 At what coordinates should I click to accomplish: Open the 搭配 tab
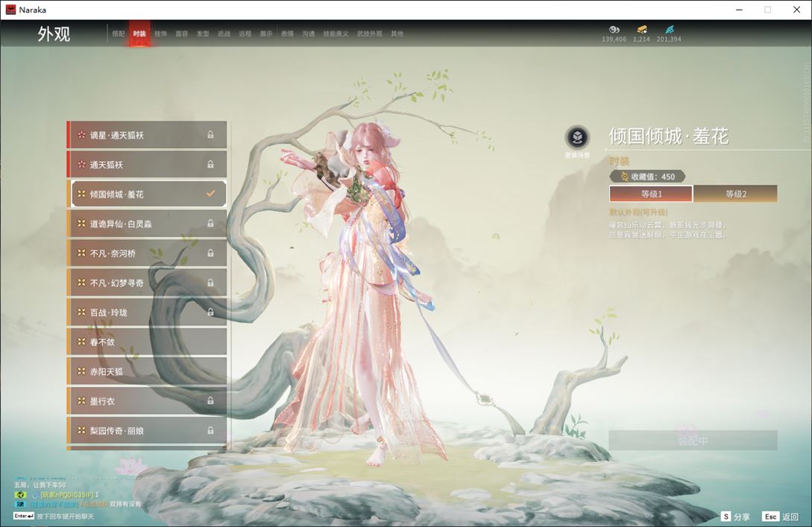click(119, 34)
